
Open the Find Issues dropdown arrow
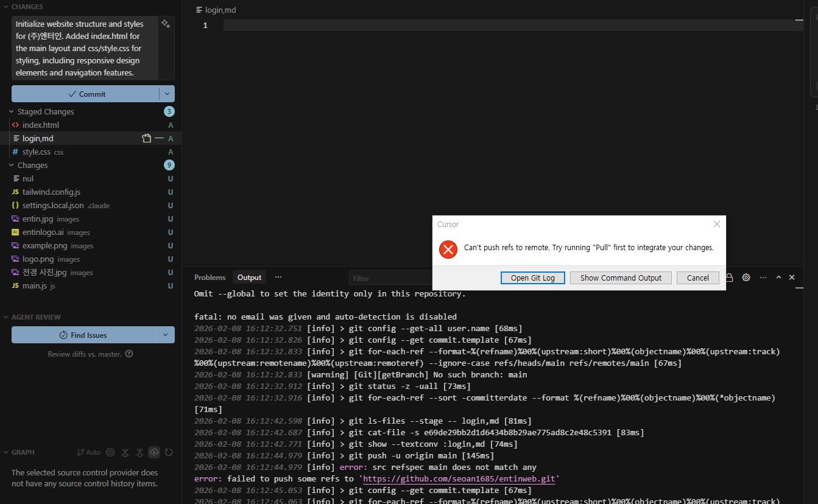[164, 335]
